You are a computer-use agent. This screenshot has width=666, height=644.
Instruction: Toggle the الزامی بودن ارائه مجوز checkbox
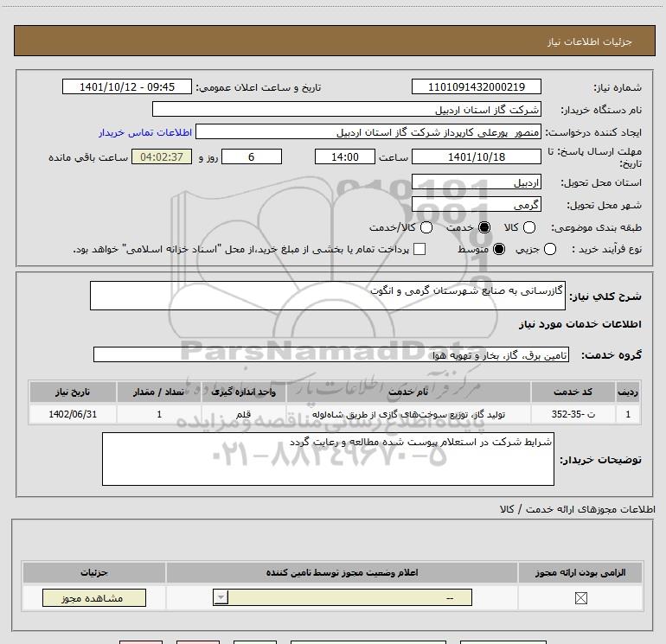coord(581,598)
